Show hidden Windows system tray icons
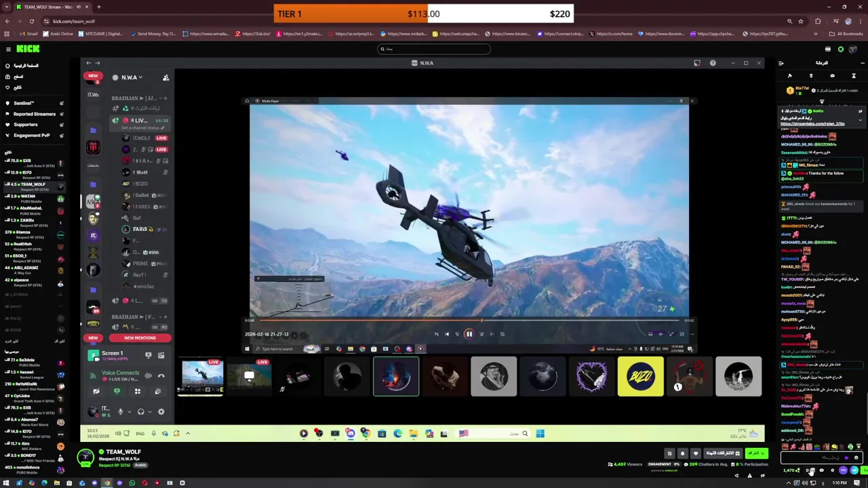This screenshot has width=868, height=488. (789, 483)
